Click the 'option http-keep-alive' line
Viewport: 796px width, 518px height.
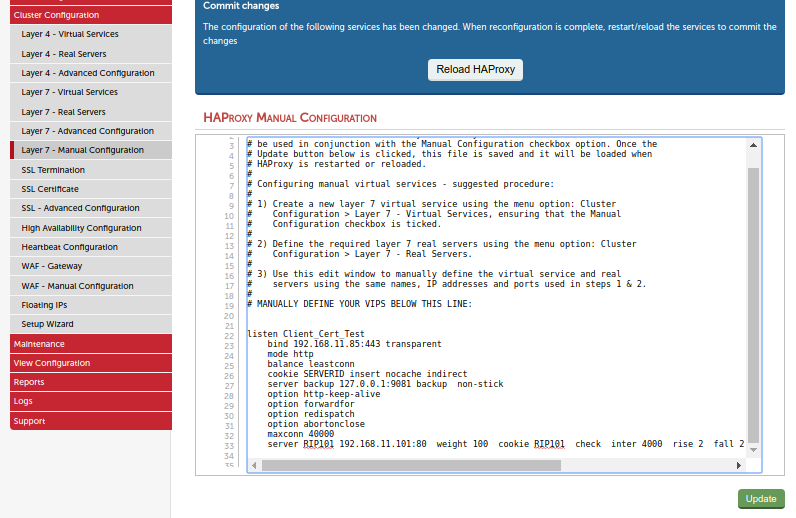(x=324, y=394)
